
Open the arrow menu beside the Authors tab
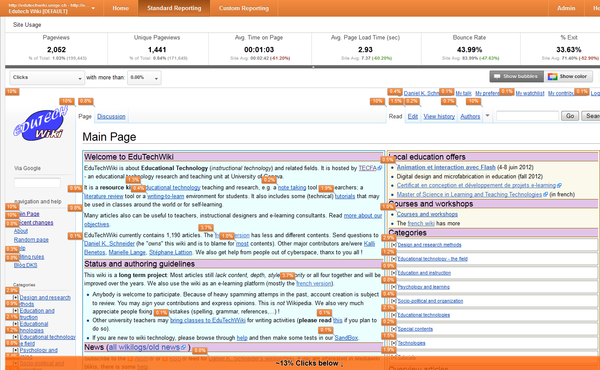coord(488,116)
